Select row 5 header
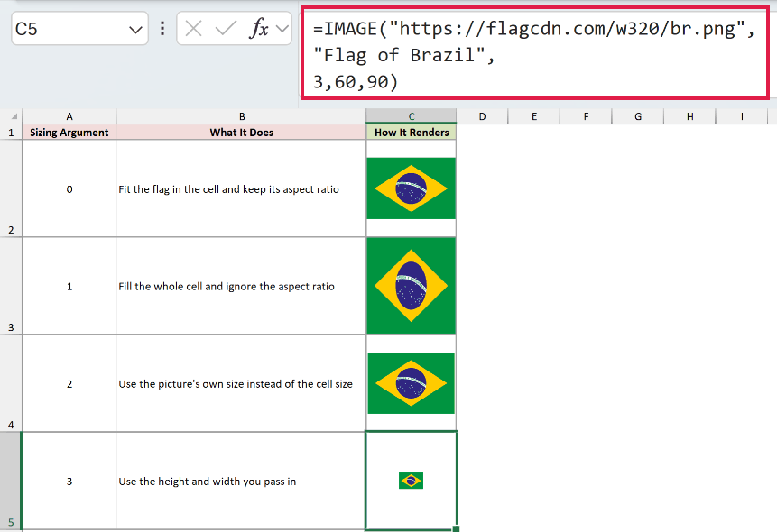Screen dimensions: 777x532 [11, 481]
